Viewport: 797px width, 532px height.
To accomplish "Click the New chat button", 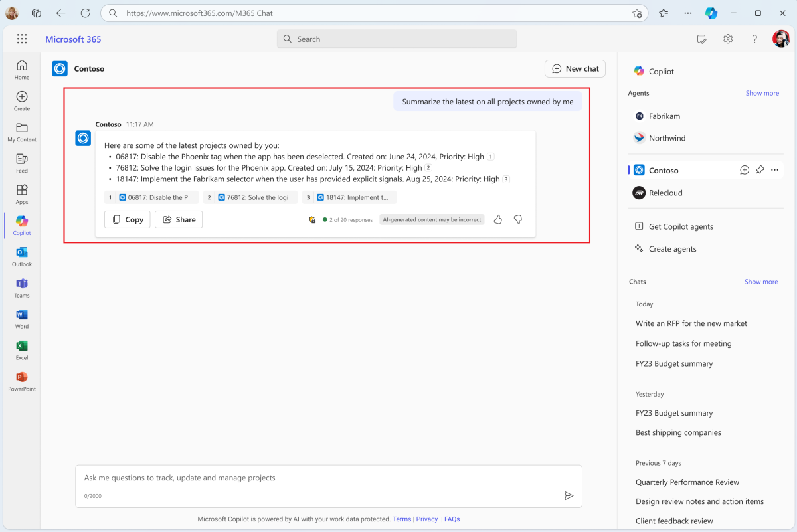I will (575, 68).
